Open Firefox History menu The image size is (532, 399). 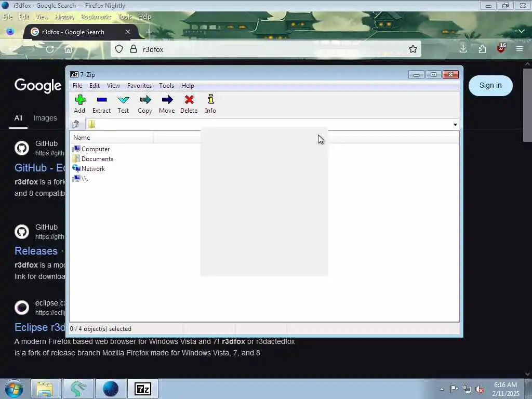point(64,17)
